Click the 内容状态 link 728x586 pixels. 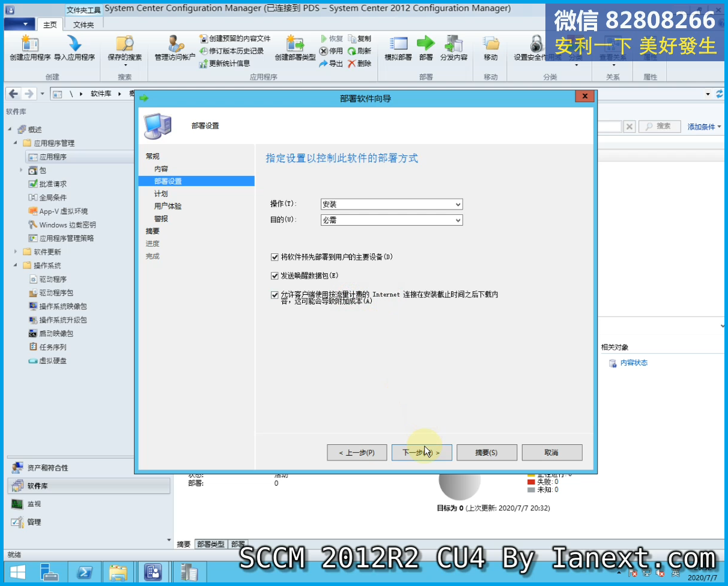(x=634, y=363)
